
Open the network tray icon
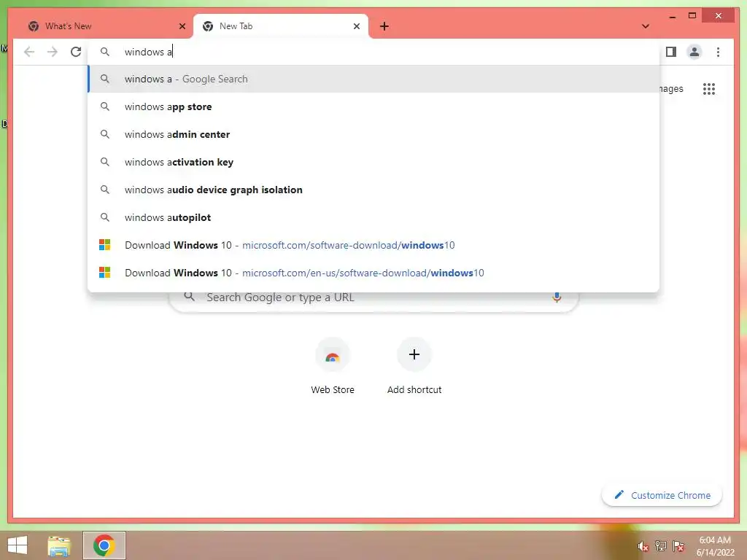[661, 545]
